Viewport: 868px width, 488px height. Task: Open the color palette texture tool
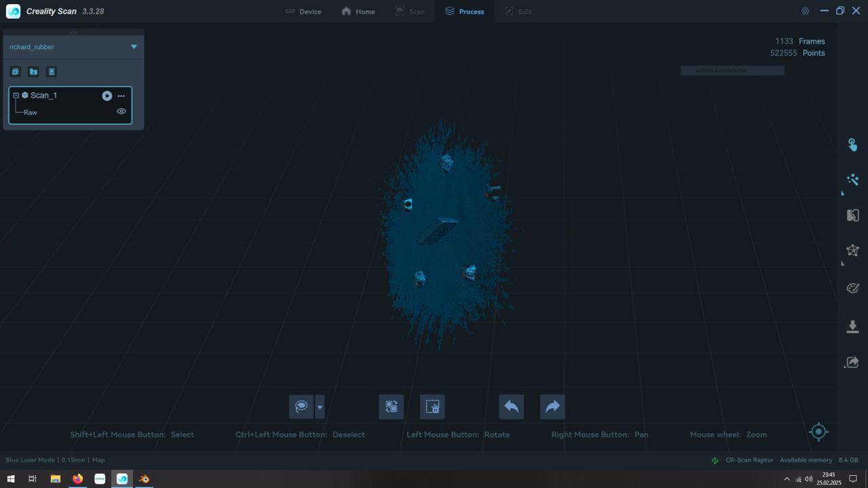[852, 288]
